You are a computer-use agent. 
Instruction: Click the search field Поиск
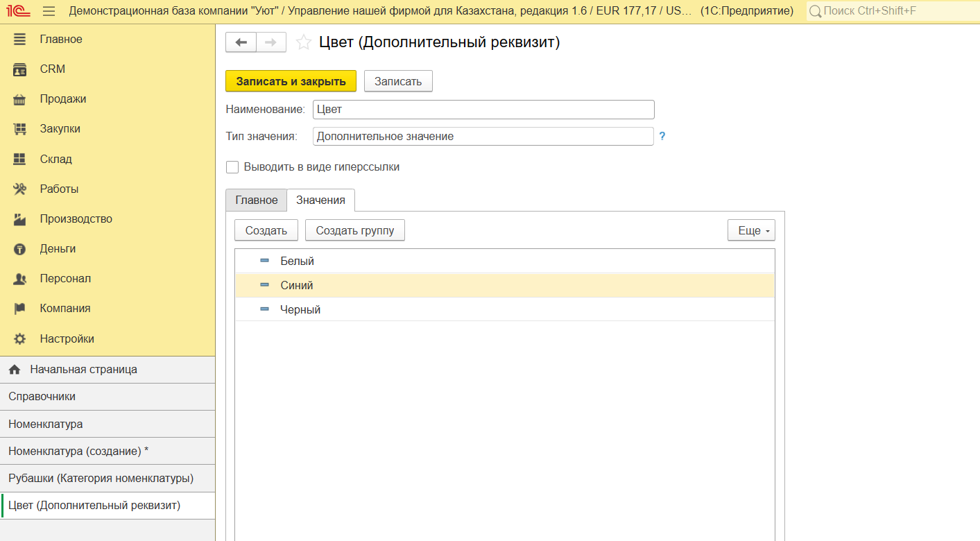(x=895, y=11)
